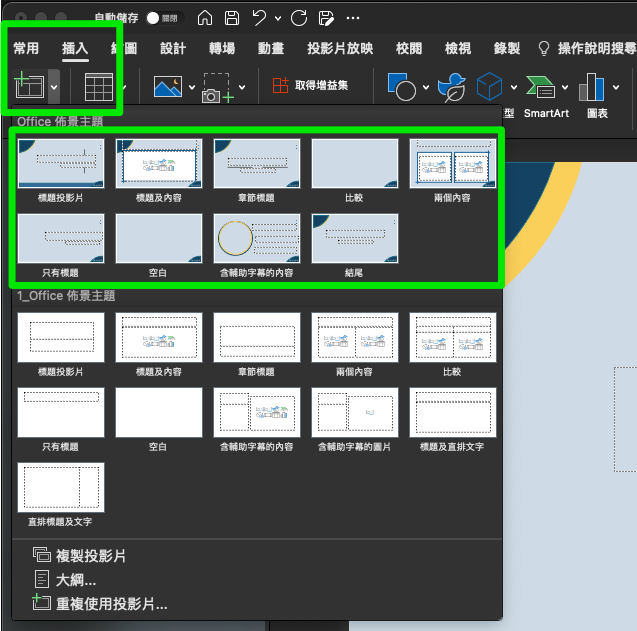This screenshot has height=631, width=637.
Task: Choose 直排標題及文字 layout
Action: click(x=61, y=487)
